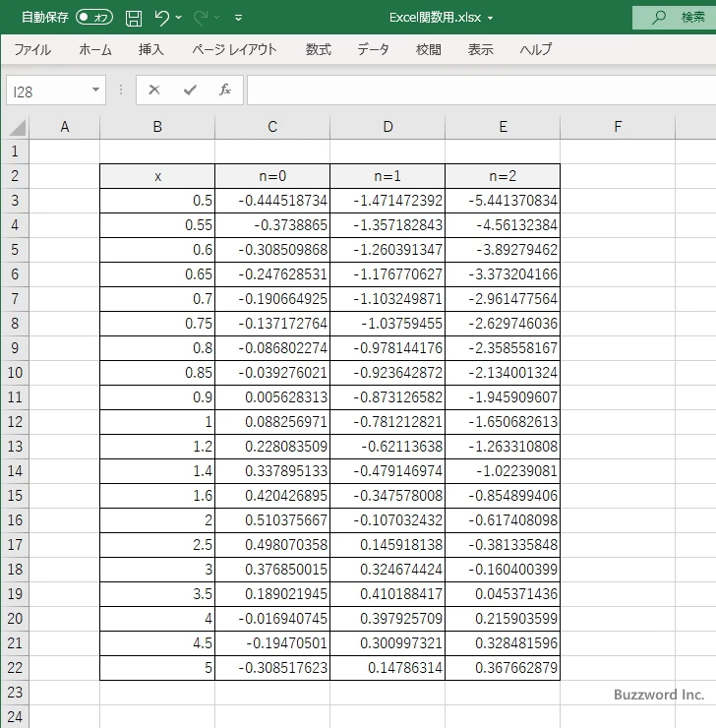
Task: Click cell with value -3.89279462
Action: (503, 250)
